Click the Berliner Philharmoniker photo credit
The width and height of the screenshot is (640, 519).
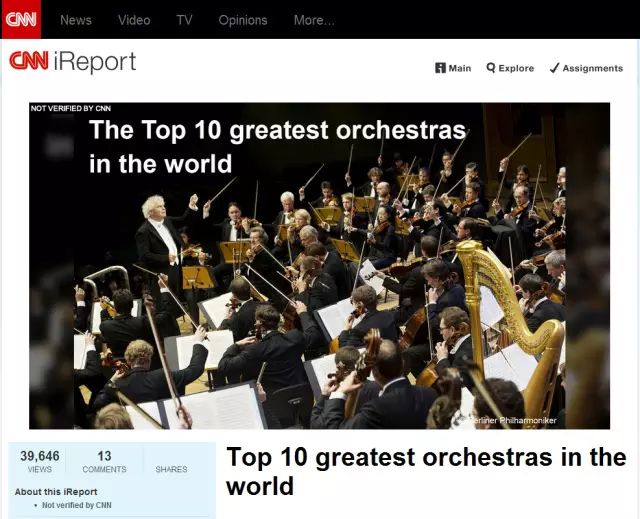(518, 421)
